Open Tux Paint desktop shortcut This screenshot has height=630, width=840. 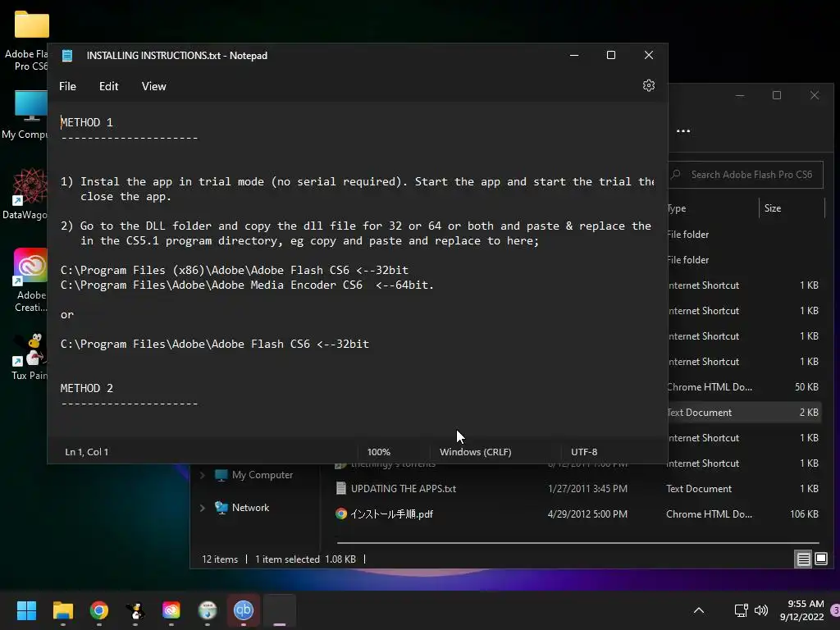click(x=30, y=356)
